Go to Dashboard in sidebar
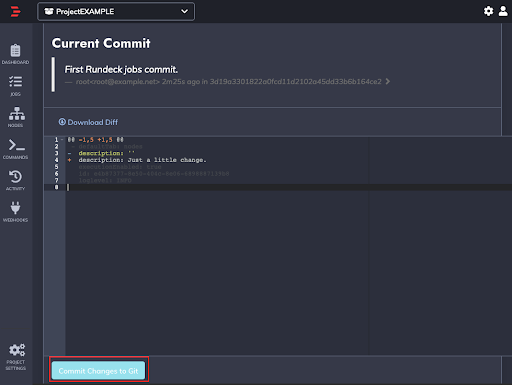Viewport: 512px width, 385px height. click(15, 54)
